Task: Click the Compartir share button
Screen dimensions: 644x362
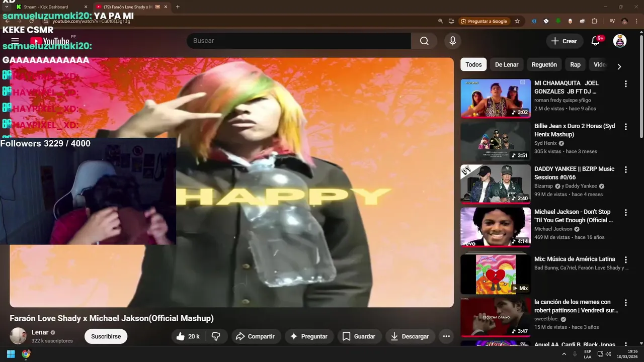Action: (x=256, y=336)
